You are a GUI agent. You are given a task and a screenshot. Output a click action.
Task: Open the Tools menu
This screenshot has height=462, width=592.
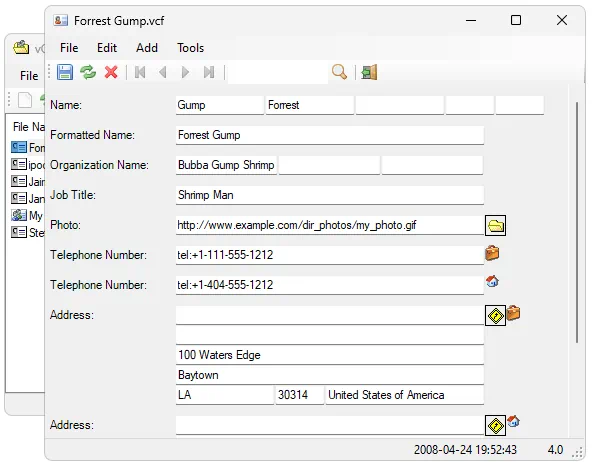[191, 48]
